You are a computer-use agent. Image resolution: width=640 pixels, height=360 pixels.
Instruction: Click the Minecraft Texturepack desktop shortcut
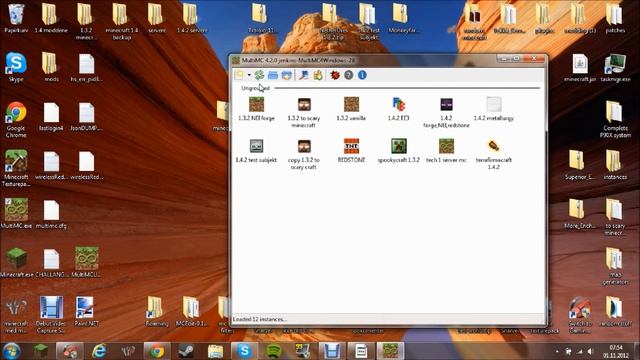pyautogui.click(x=16, y=169)
